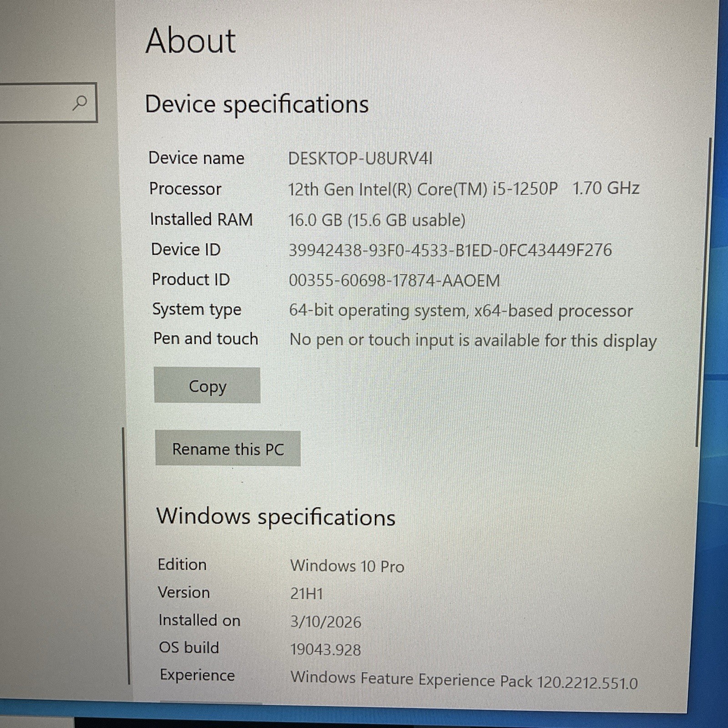Image resolution: width=728 pixels, height=728 pixels.
Task: Click the About page heading
Action: [191, 40]
